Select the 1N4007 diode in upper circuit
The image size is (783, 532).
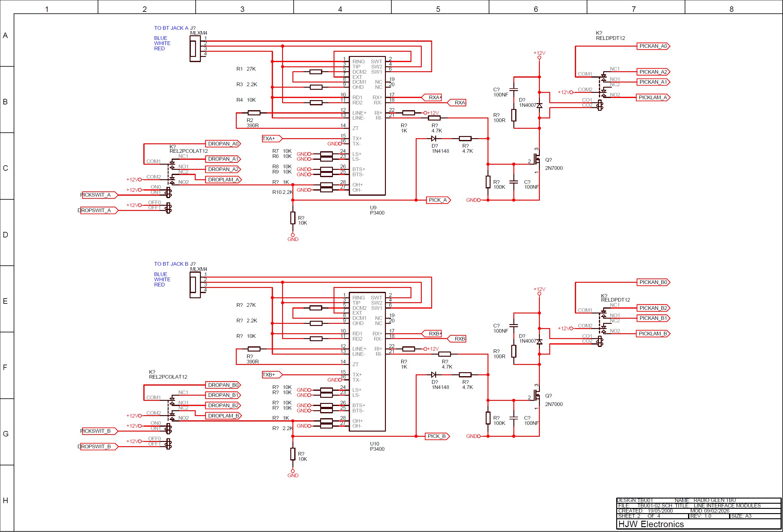coord(540,106)
